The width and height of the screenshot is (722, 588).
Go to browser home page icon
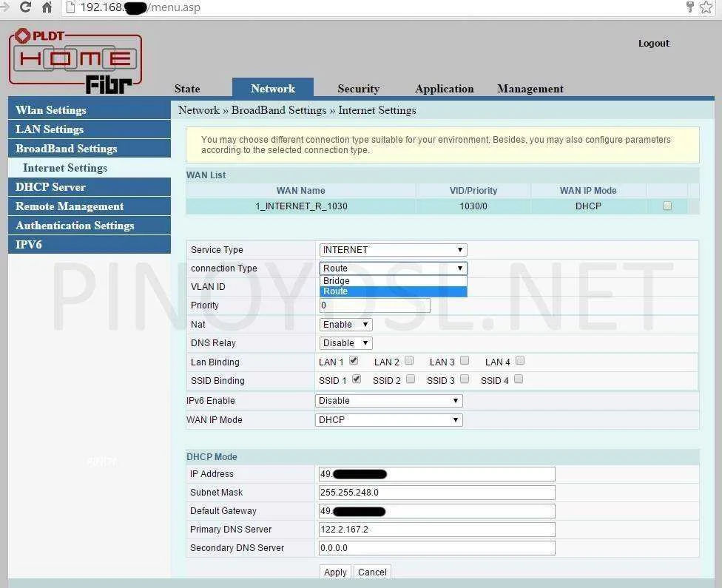[47, 7]
